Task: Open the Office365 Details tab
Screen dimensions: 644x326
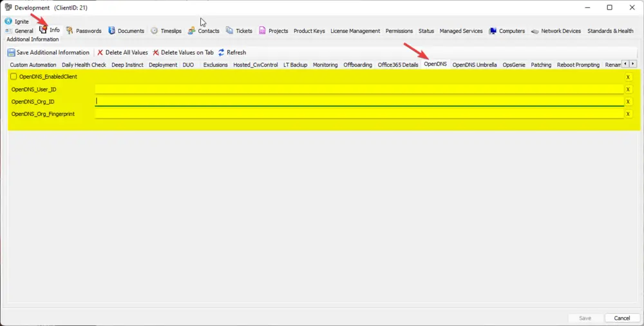Action: [x=398, y=65]
